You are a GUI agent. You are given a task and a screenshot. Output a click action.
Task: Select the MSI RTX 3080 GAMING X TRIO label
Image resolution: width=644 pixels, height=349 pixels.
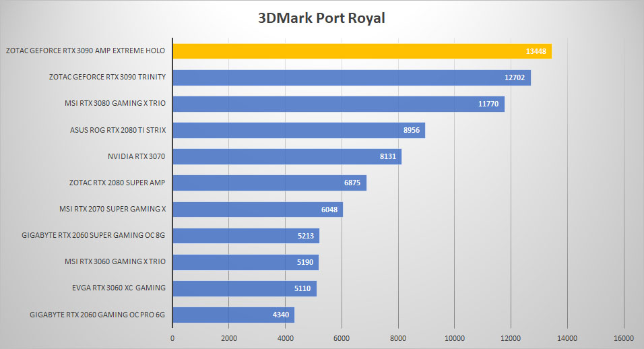point(115,103)
